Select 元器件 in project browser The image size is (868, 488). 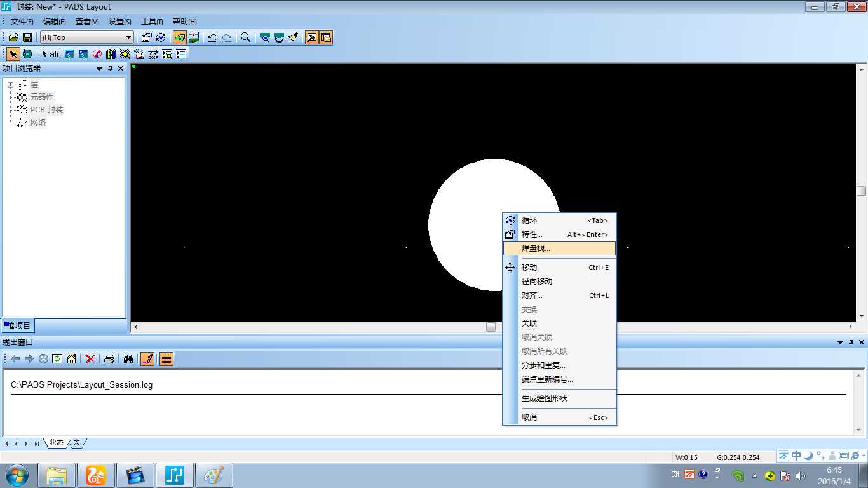pos(42,97)
